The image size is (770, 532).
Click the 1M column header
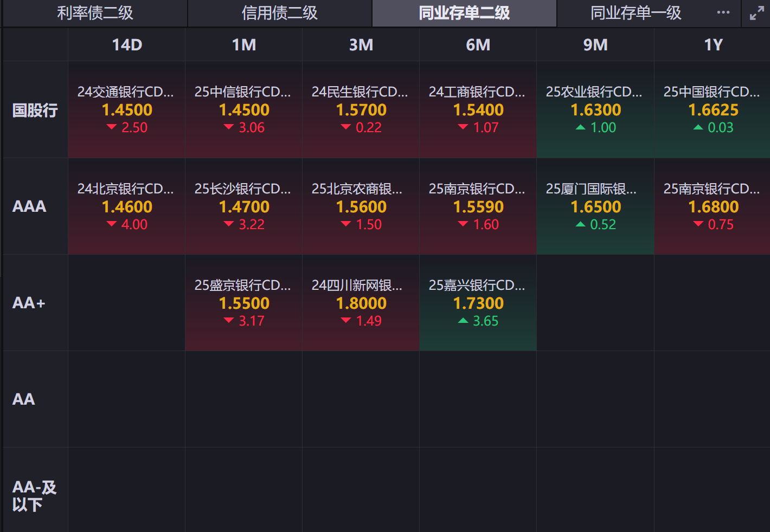pyautogui.click(x=244, y=44)
